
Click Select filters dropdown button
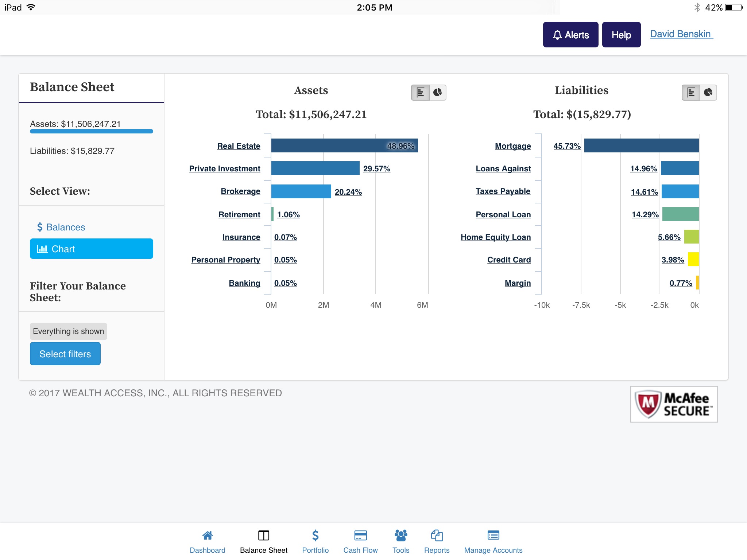point(65,354)
